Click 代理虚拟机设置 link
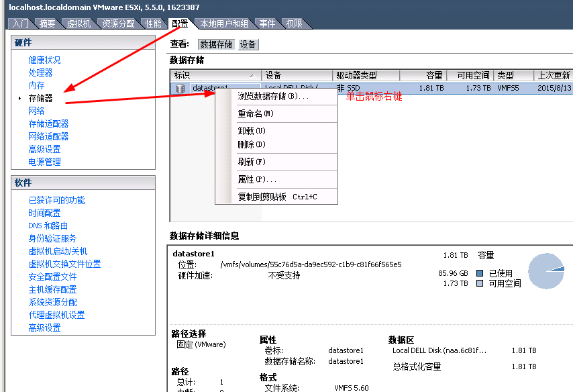This screenshot has width=573, height=392. [56, 315]
